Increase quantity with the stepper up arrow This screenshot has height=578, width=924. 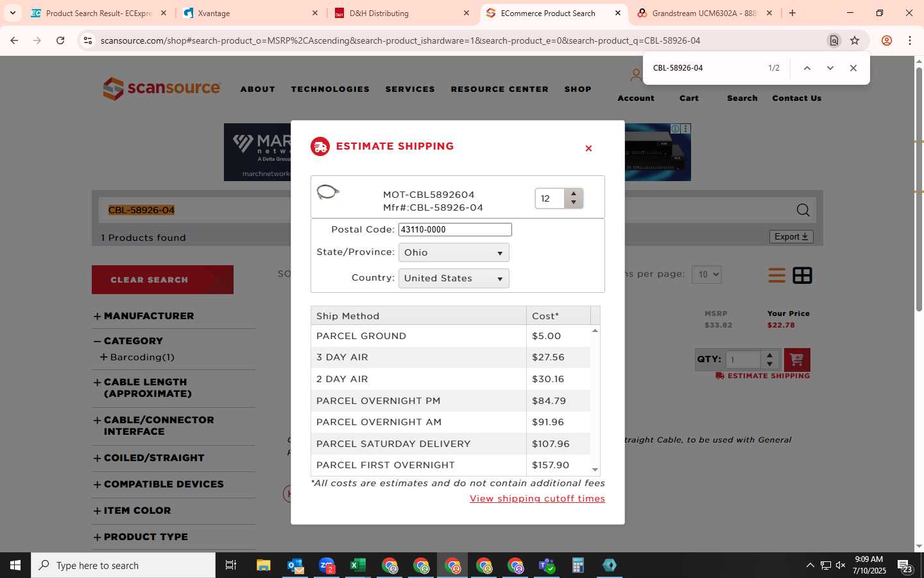tap(574, 193)
